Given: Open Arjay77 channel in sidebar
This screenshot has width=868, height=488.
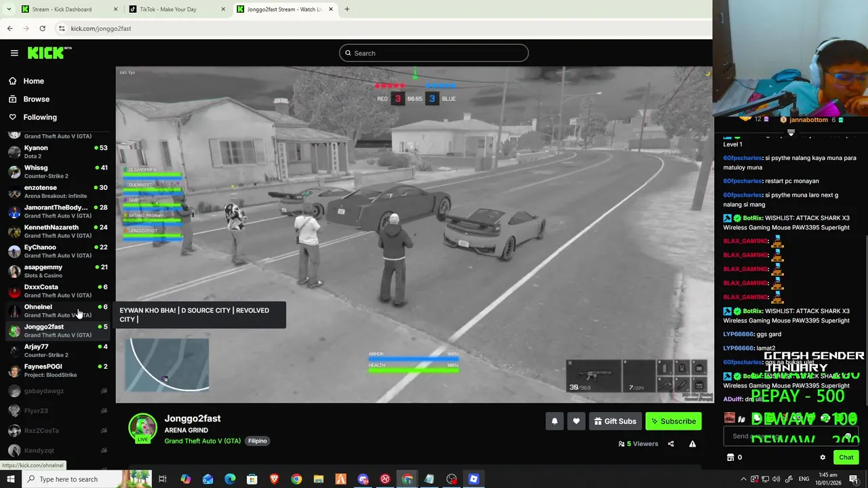Looking at the screenshot, I should click(58, 350).
